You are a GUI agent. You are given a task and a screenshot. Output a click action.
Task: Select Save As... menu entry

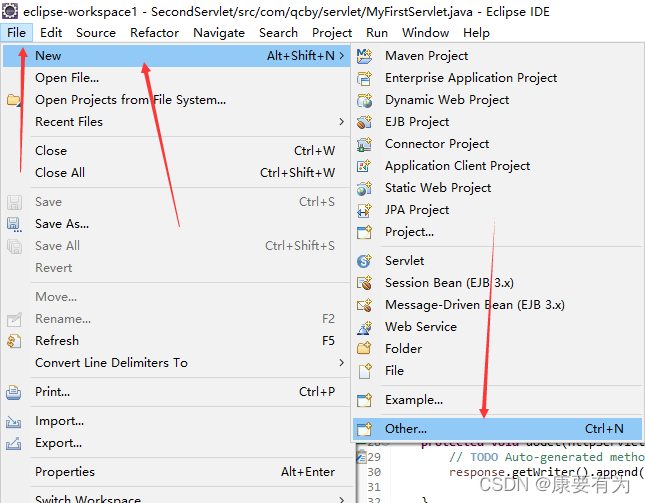click(176, 224)
